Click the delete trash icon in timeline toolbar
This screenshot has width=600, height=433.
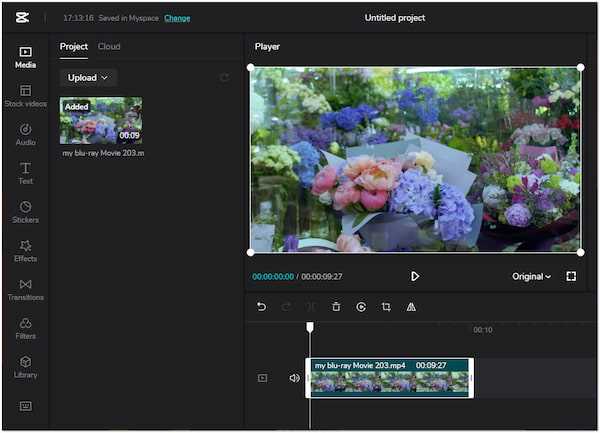coord(336,307)
